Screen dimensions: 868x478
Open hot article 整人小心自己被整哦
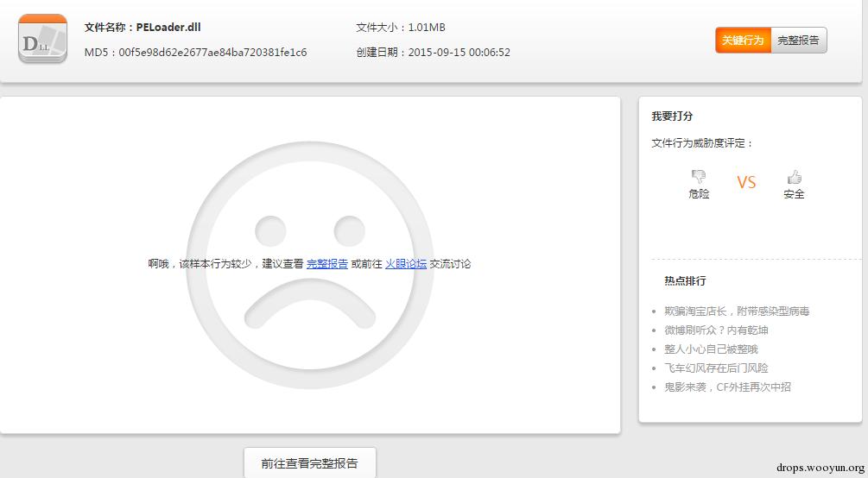tap(712, 349)
